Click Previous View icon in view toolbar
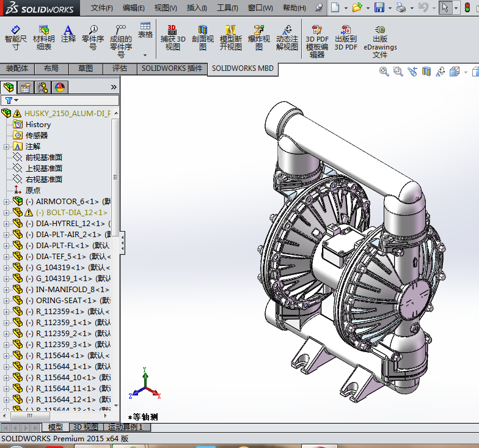 [x=412, y=72]
